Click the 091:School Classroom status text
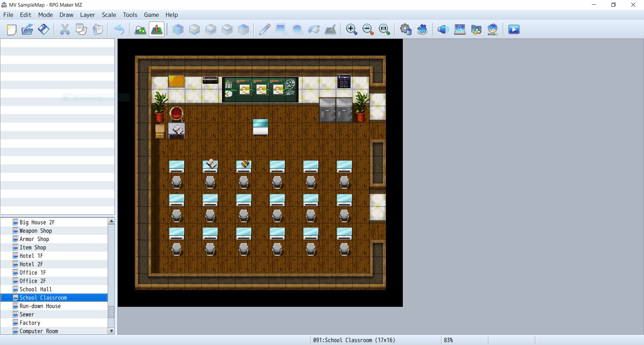This screenshot has height=345, width=644. pos(354,340)
